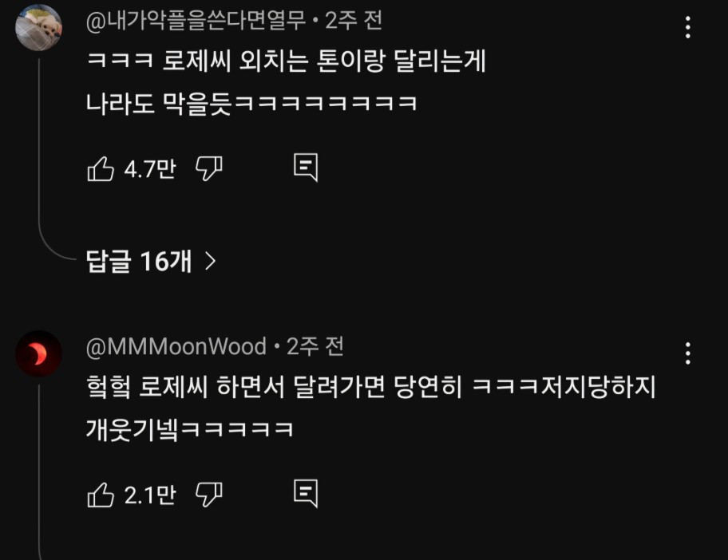Like the MMMoonWood comment

101,495
